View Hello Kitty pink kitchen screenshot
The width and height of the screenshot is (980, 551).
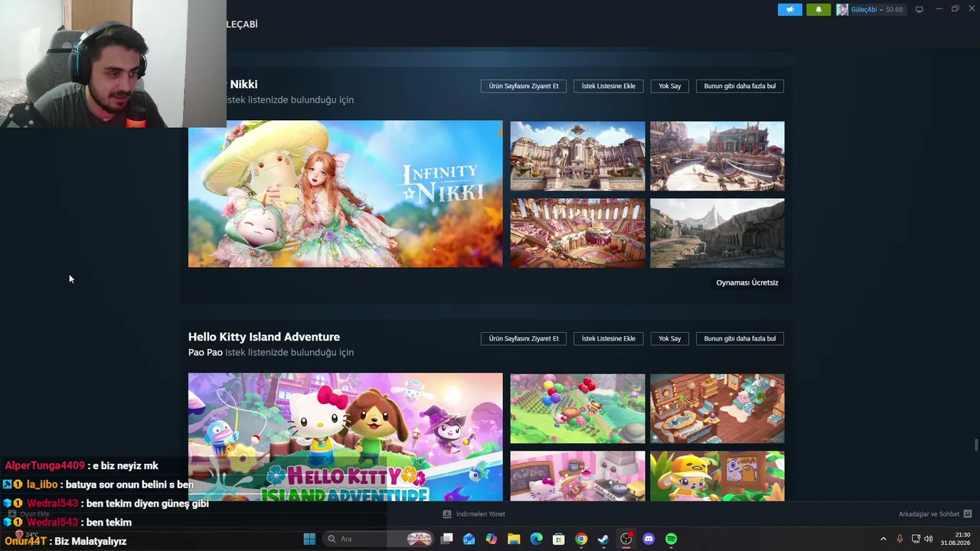578,476
